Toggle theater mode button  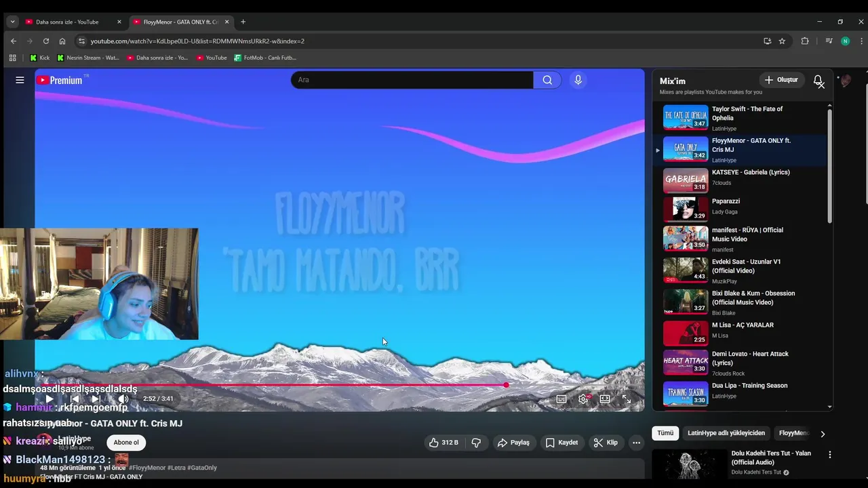605,399
